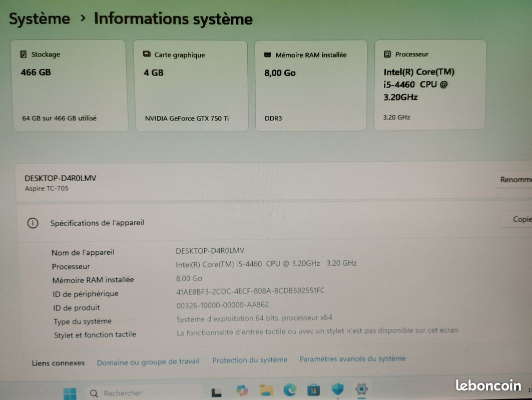
Task: Click the Processeur spec row value
Action: pyautogui.click(x=266, y=263)
